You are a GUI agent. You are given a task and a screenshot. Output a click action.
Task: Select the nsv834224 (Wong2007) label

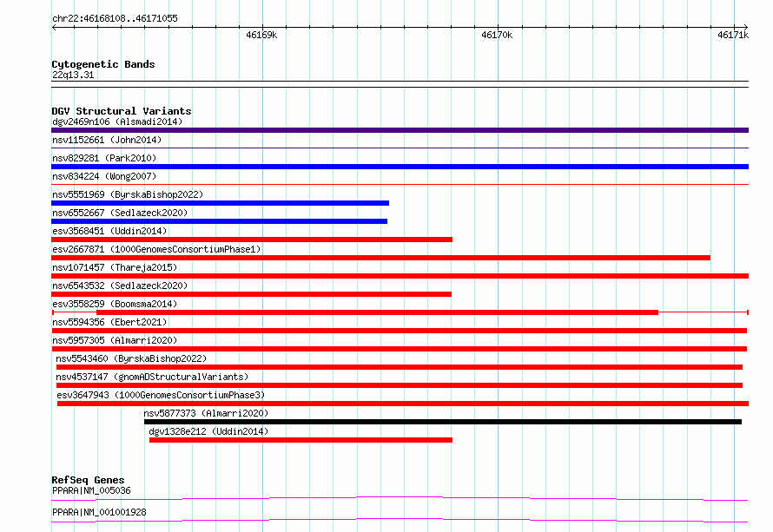coord(104,176)
